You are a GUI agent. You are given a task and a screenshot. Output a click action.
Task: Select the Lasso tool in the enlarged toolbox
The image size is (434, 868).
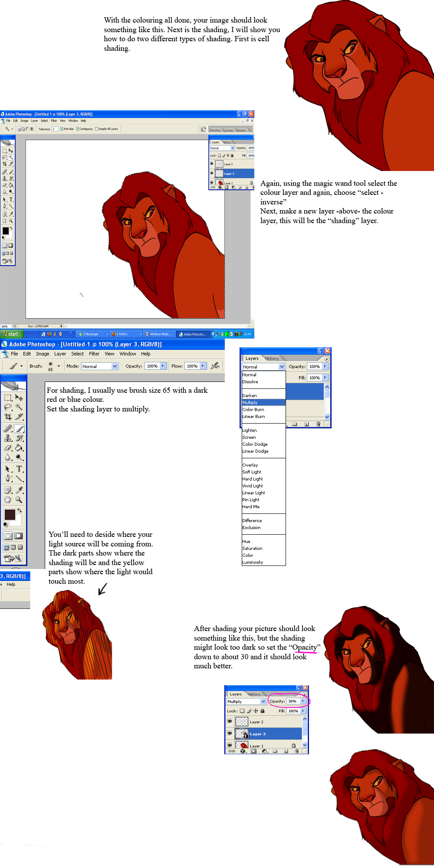pos(8,407)
